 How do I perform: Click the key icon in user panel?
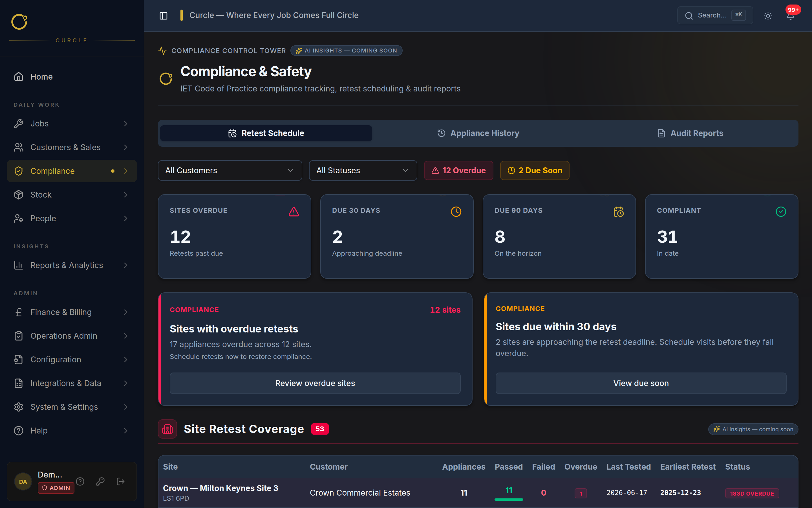[x=100, y=481]
